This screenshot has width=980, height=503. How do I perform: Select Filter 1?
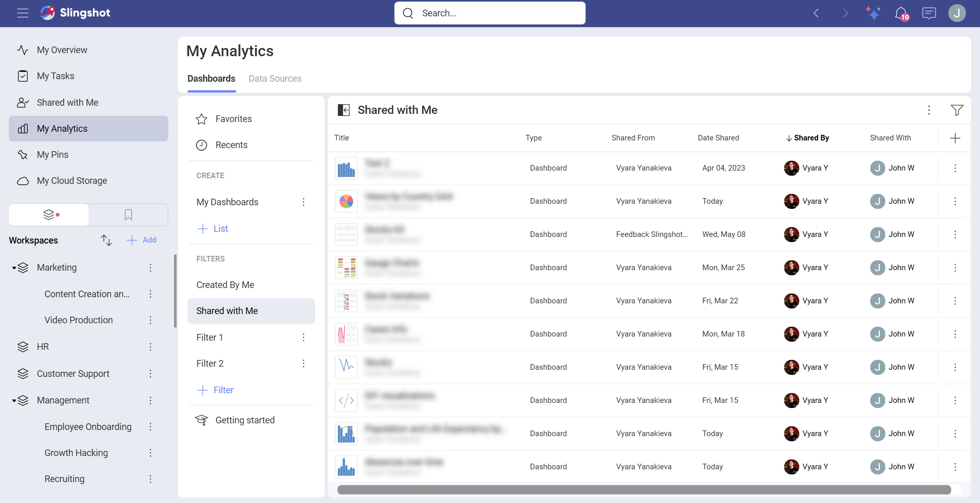(x=210, y=338)
